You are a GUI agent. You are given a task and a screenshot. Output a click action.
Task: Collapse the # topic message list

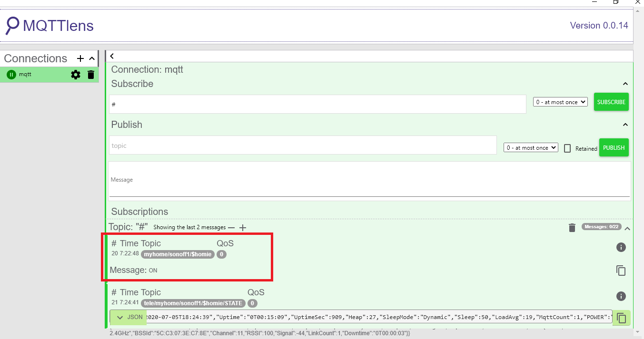[x=627, y=229]
